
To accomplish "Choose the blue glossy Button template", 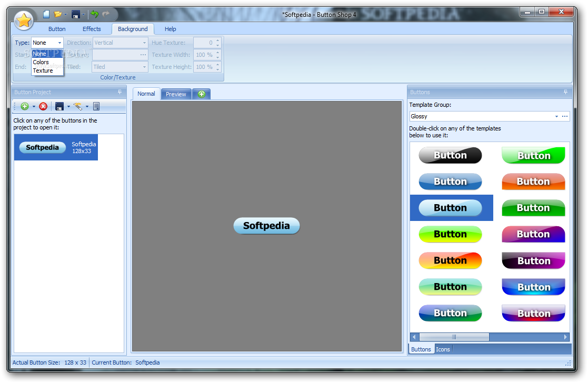I will point(451,182).
